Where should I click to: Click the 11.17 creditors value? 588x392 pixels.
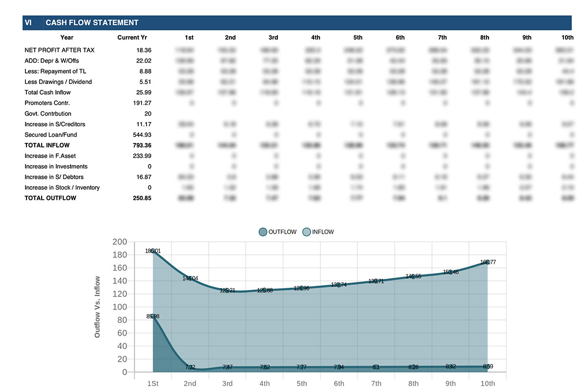(144, 124)
